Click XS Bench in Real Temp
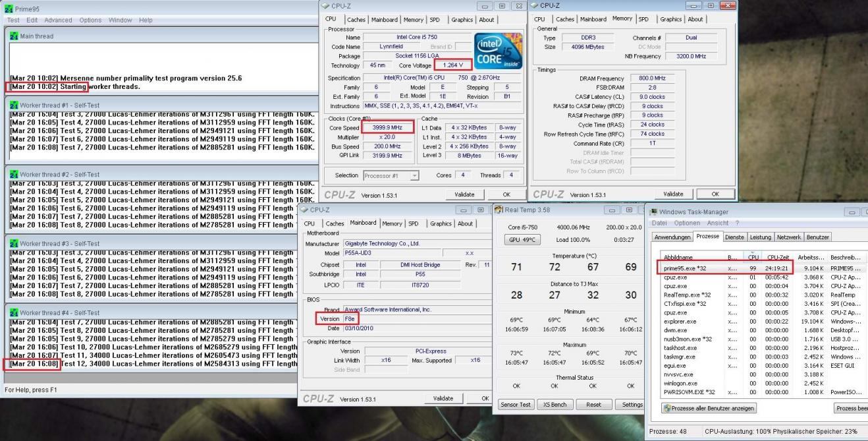 coord(555,405)
